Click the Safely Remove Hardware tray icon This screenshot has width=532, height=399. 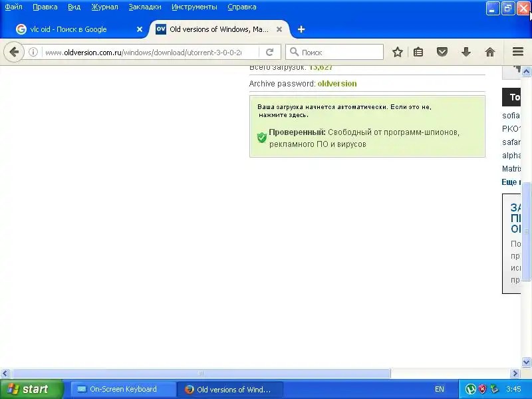click(x=494, y=389)
